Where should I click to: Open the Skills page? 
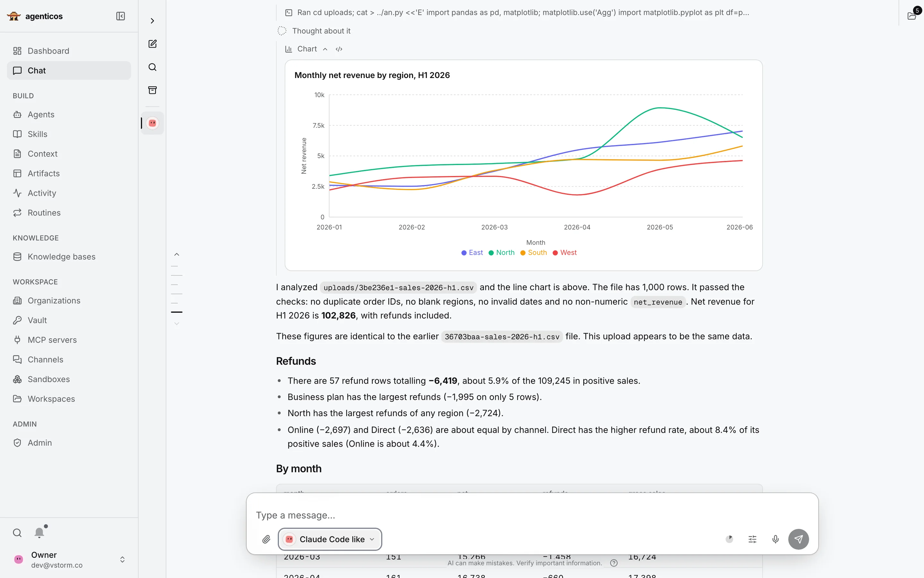click(69, 134)
